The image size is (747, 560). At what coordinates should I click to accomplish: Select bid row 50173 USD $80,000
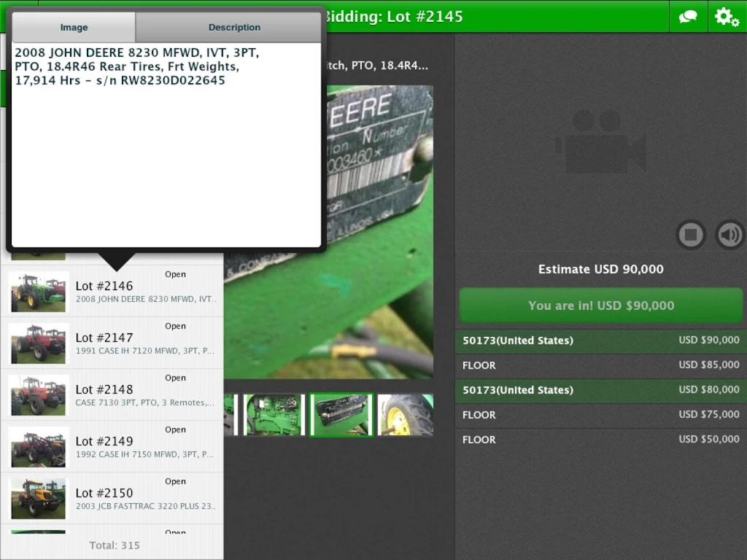[x=601, y=390]
